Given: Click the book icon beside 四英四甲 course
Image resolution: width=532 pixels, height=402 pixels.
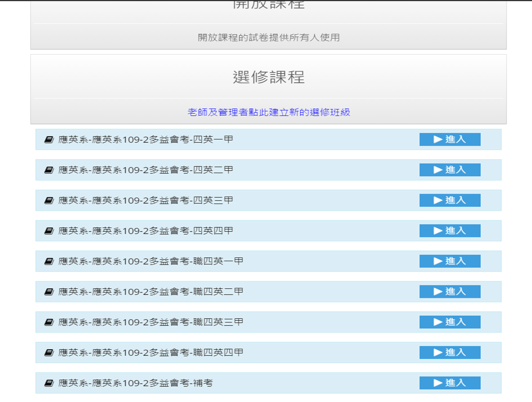Looking at the screenshot, I should point(49,231).
